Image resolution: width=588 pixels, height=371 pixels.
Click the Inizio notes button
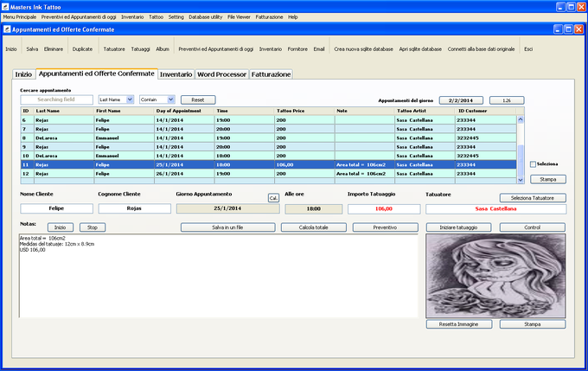click(60, 227)
